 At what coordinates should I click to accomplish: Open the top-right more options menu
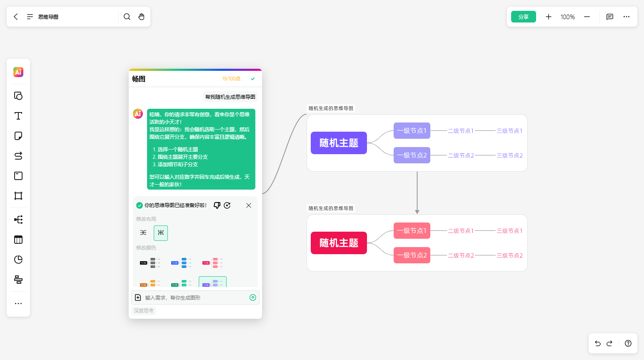[x=627, y=17]
